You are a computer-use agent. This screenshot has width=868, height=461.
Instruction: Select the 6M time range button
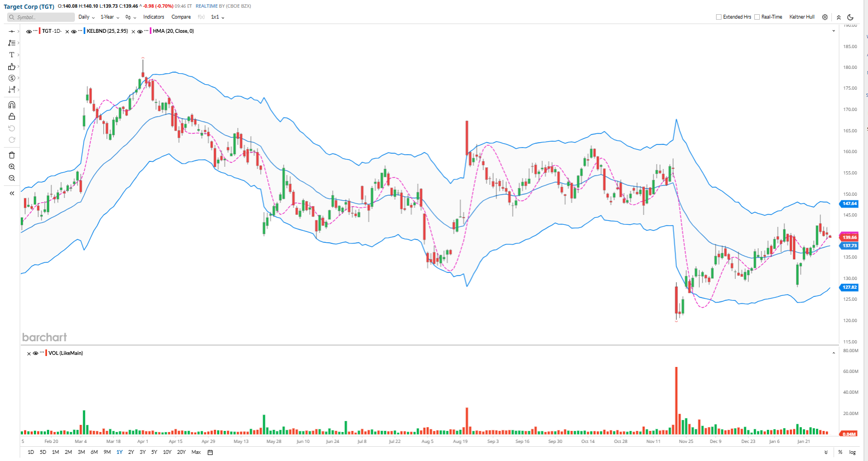[94, 452]
